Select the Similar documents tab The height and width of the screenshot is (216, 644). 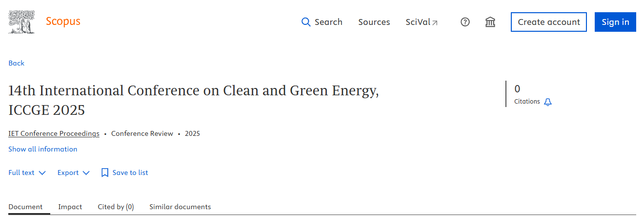[180, 207]
